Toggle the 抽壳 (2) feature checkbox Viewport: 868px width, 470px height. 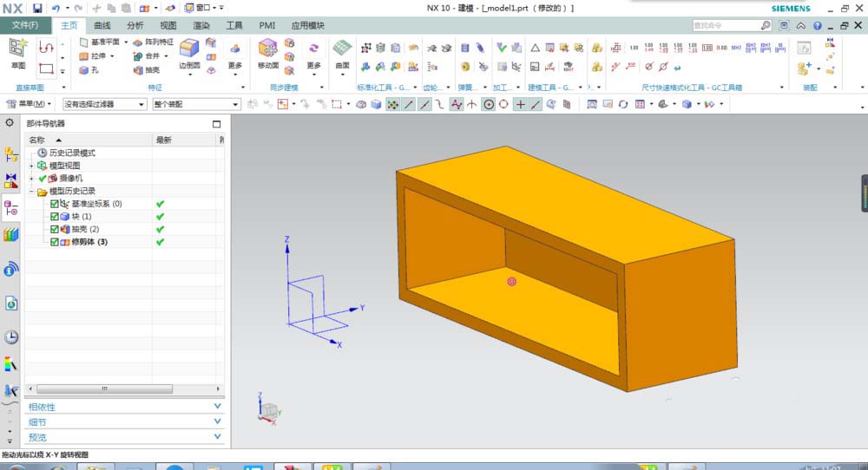(54, 229)
